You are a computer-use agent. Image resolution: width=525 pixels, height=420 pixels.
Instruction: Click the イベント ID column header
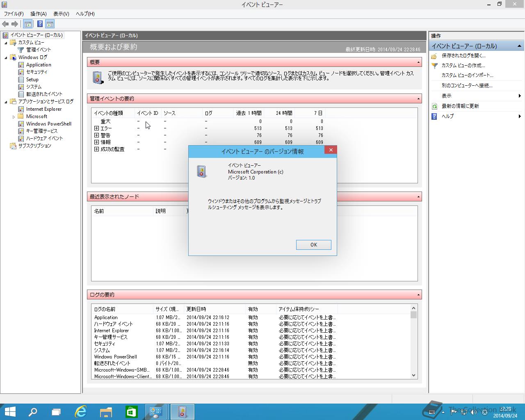point(148,113)
